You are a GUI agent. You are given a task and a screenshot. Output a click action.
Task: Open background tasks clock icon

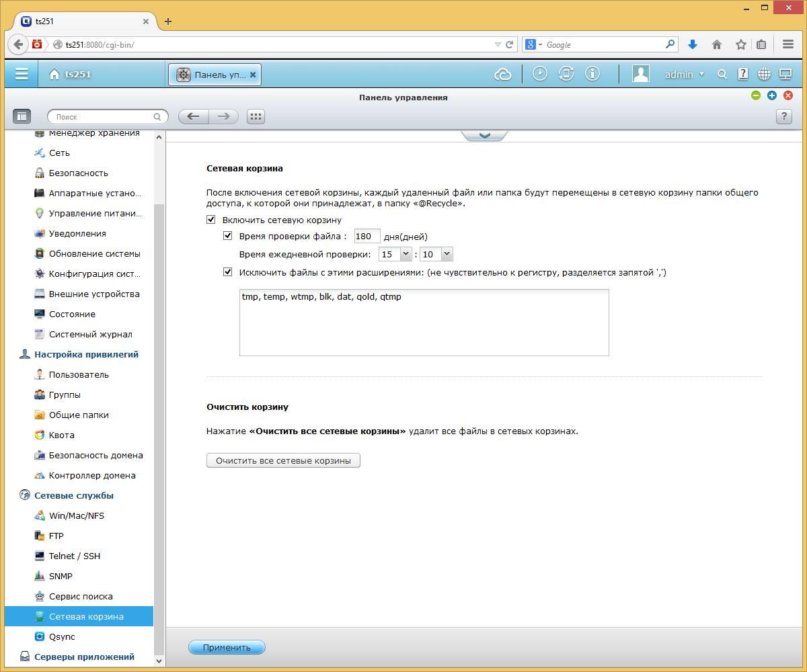[540, 74]
